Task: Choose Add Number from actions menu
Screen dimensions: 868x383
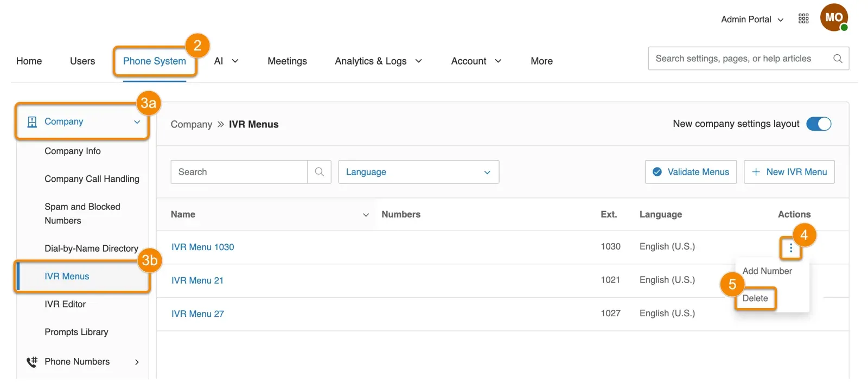Action: click(x=767, y=271)
